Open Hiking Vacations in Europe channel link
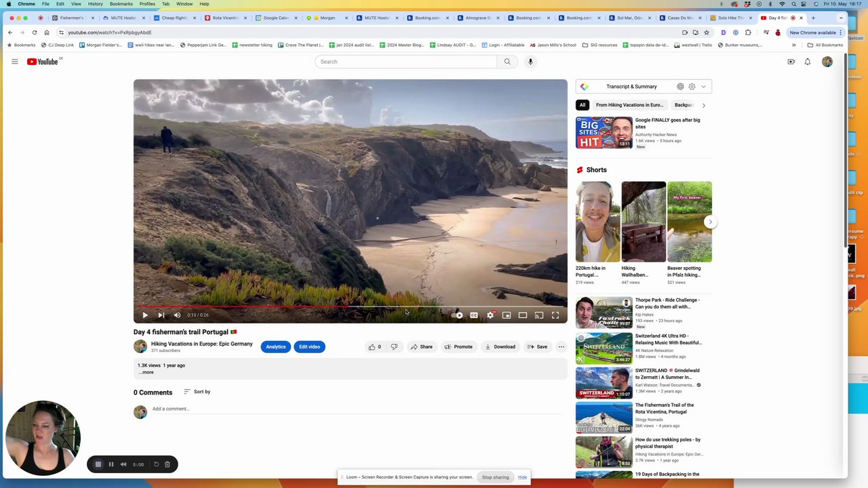 tap(201, 344)
